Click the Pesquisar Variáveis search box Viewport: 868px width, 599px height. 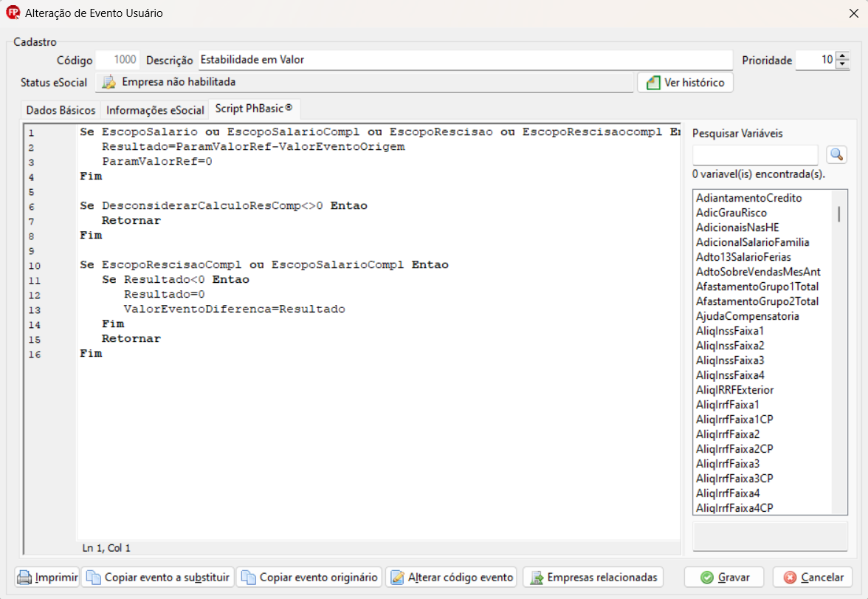coord(755,155)
